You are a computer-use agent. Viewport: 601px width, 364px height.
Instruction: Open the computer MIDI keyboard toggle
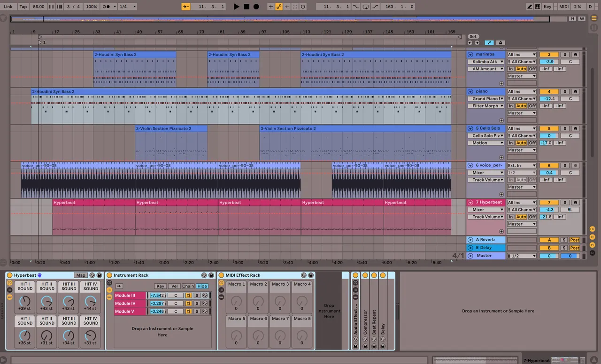537,7
